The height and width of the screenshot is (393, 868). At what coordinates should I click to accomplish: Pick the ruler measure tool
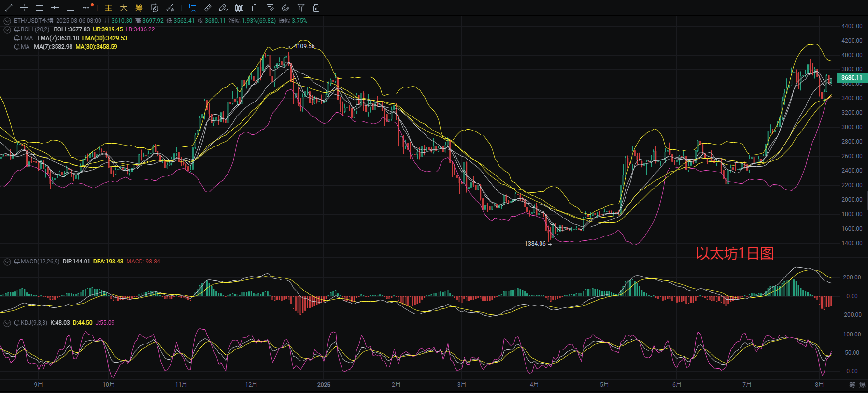pos(208,8)
